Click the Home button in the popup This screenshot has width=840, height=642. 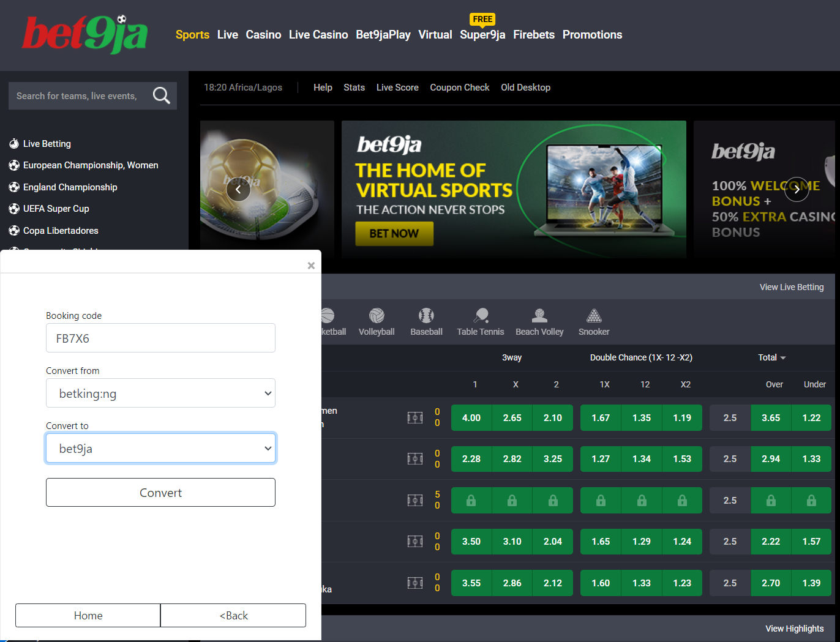(88, 615)
